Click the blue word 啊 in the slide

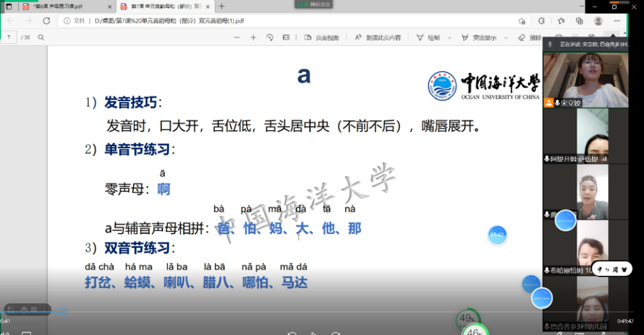coord(164,189)
